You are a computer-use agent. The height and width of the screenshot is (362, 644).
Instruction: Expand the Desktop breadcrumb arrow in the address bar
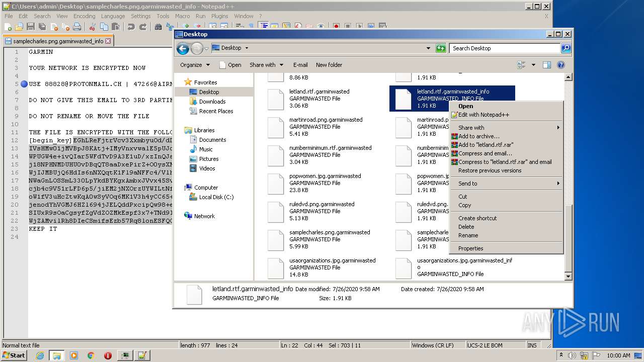tap(247, 48)
